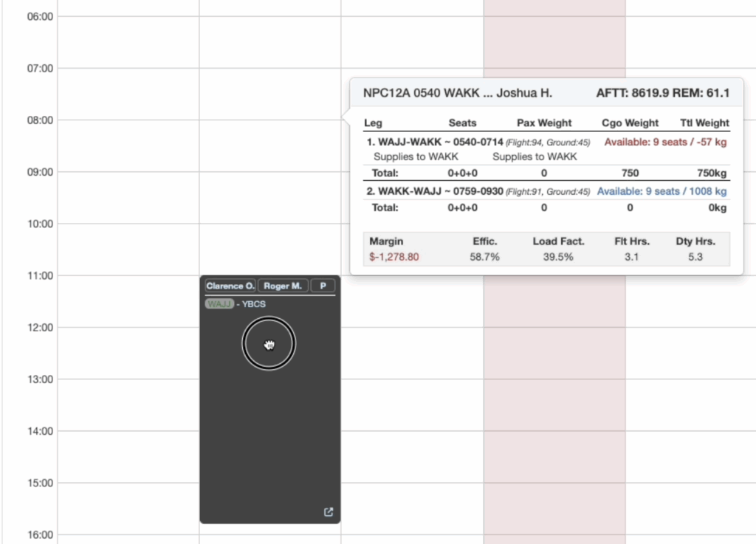Click leg 1 WAJJ-WAKK row

click(441, 142)
